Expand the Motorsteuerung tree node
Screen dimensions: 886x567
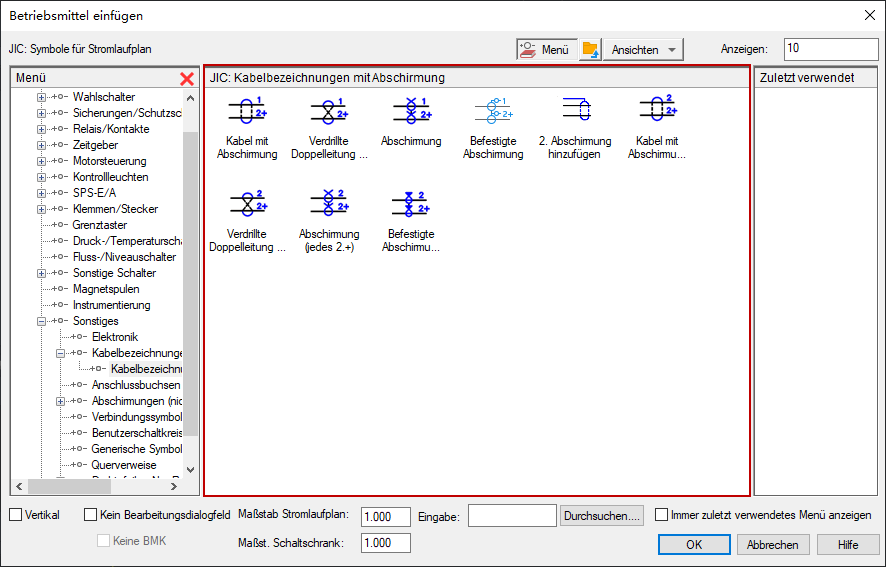pyautogui.click(x=41, y=161)
